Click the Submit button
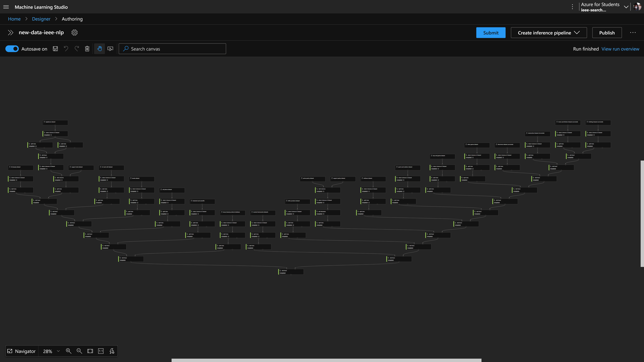The image size is (644, 362). click(491, 33)
